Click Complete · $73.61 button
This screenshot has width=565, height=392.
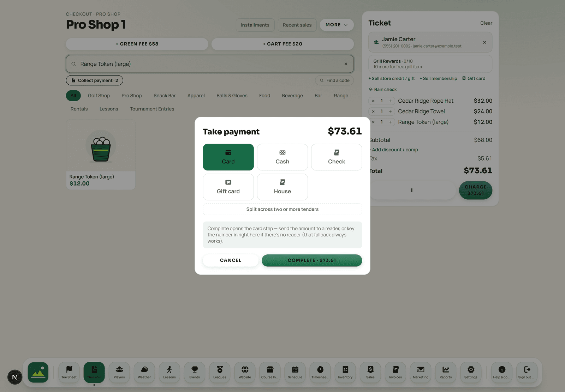point(312,260)
